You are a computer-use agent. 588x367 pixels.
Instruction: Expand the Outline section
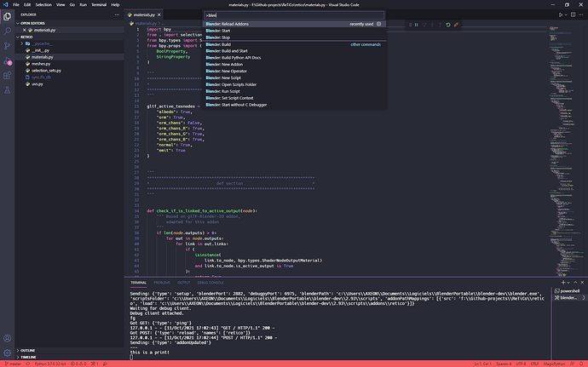(70, 350)
